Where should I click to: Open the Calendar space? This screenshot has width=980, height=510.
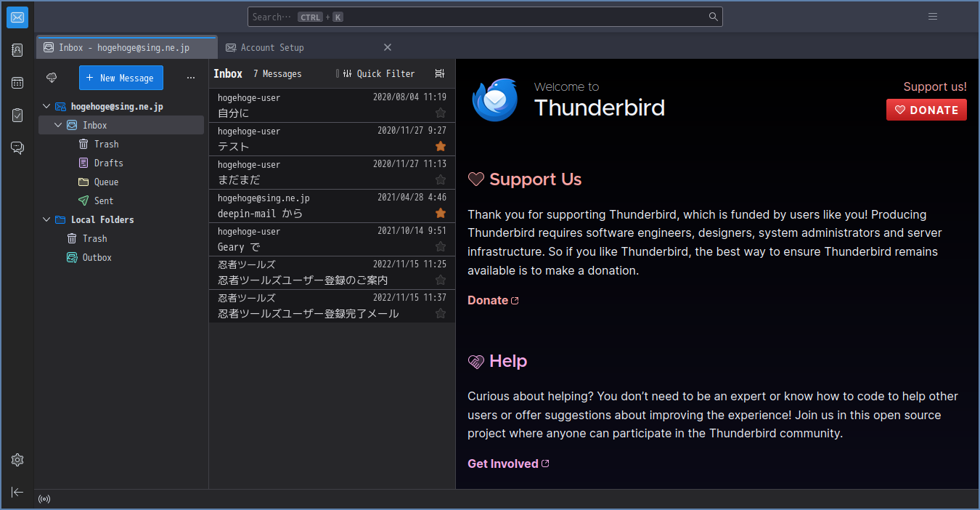pyautogui.click(x=17, y=83)
